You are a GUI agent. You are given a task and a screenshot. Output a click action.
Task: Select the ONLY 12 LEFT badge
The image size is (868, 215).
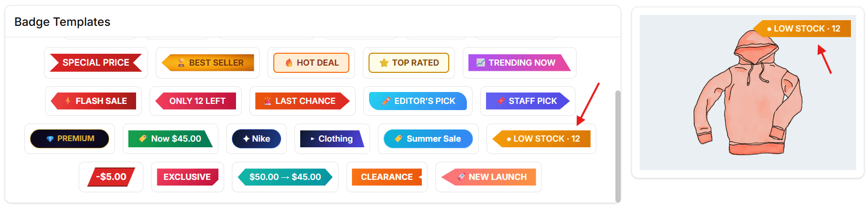pyautogui.click(x=196, y=101)
